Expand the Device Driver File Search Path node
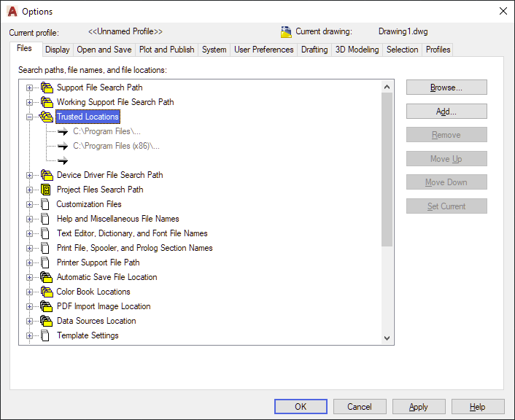Viewport: 515px width, 420px height. pos(30,175)
